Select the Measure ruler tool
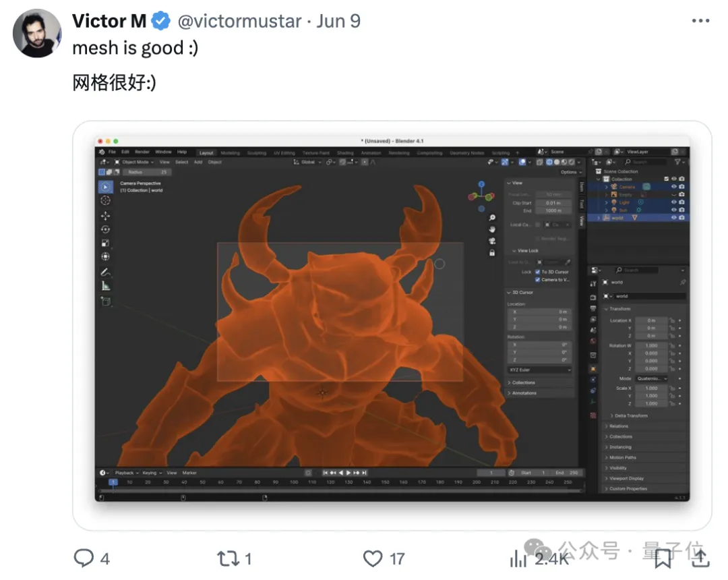The width and height of the screenshot is (728, 580). coord(106,286)
